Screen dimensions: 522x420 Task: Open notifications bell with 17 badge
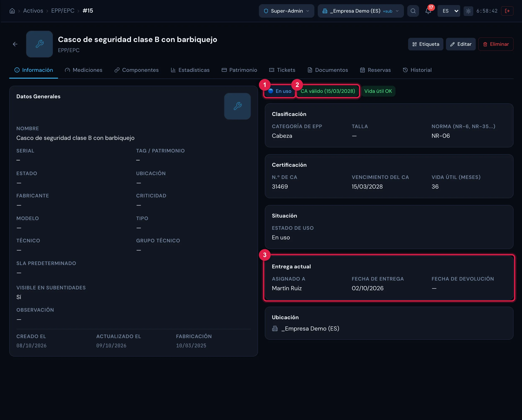click(x=428, y=11)
